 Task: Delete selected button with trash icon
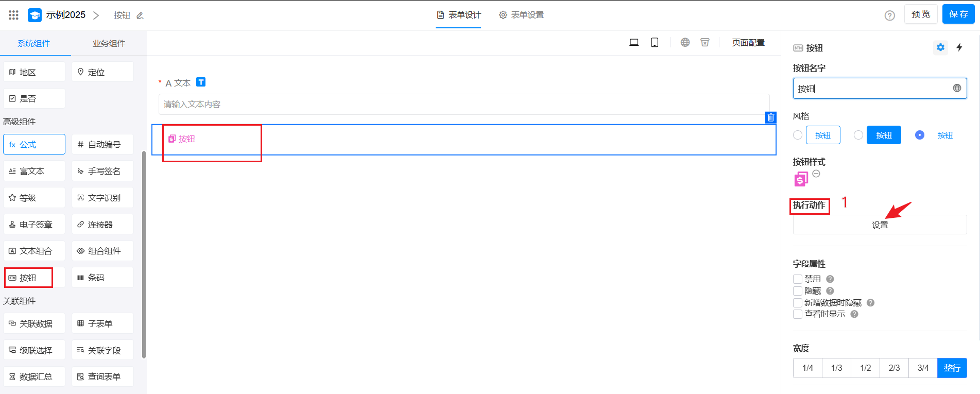tap(770, 117)
